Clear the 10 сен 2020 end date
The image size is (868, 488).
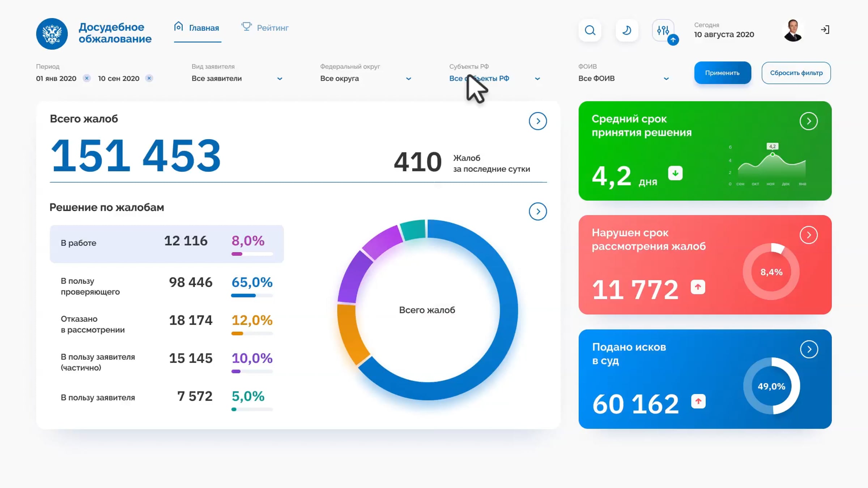(149, 78)
